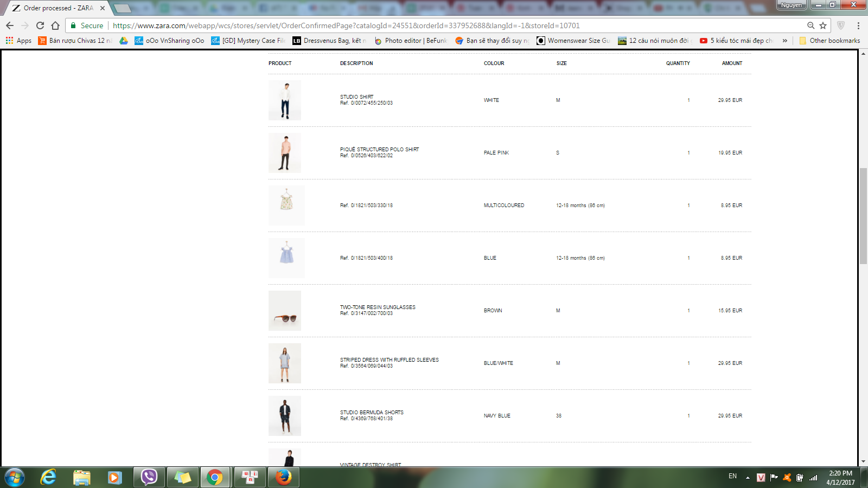The image size is (868, 488).
Task: Click the page vertical scrollbar thumb
Action: [863, 216]
